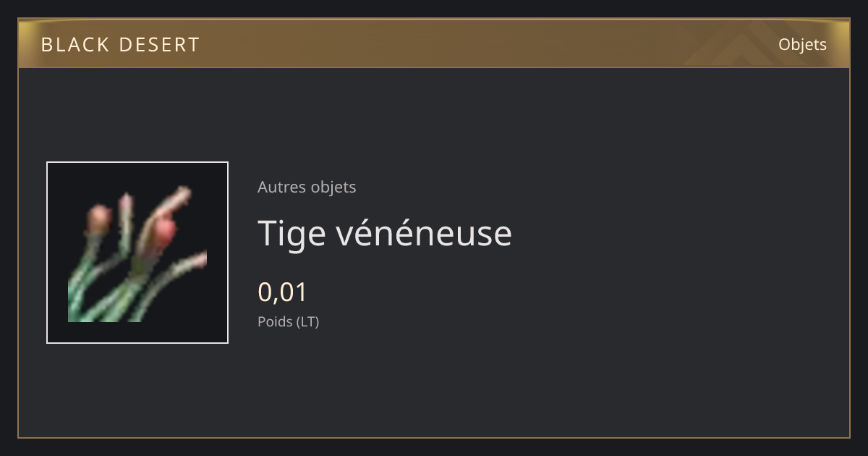Open the Objets section label
The height and width of the screenshot is (456, 868).
(x=802, y=44)
